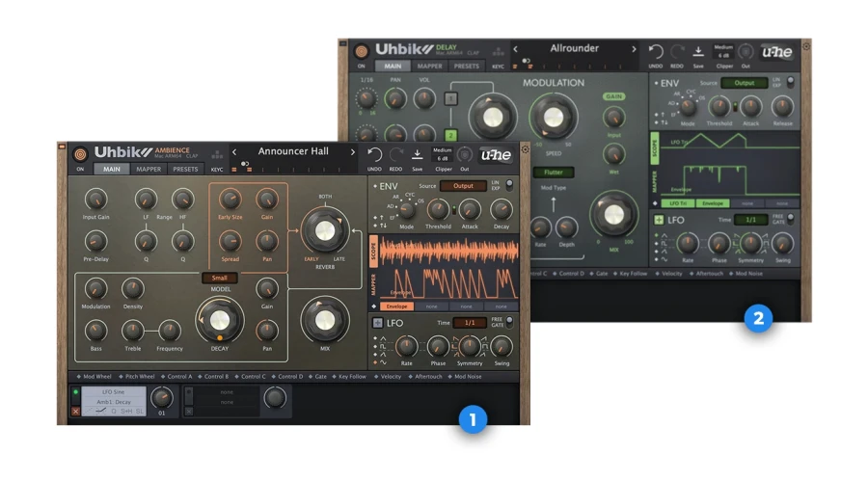Open Announcer Hall preset name menu
Image resolution: width=868 pixels, height=480 pixels.
click(x=293, y=151)
